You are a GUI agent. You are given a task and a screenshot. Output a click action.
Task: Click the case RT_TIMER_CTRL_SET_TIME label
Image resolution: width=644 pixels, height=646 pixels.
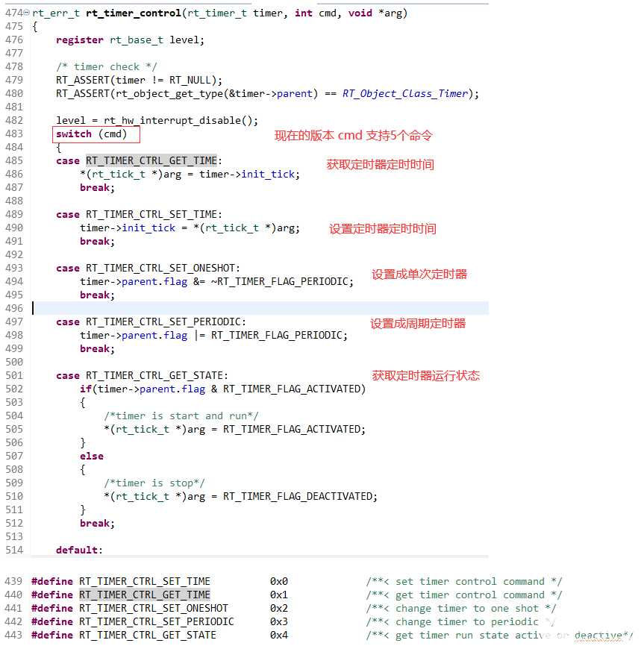(144, 214)
